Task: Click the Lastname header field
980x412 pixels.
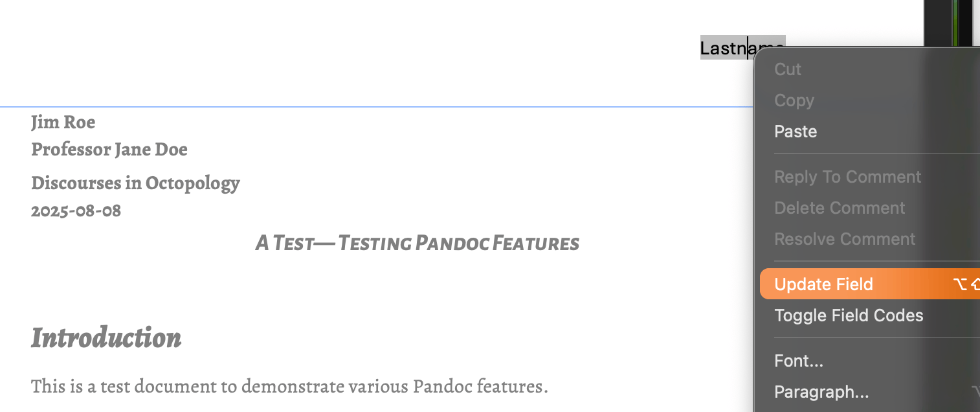Action: coord(724,48)
